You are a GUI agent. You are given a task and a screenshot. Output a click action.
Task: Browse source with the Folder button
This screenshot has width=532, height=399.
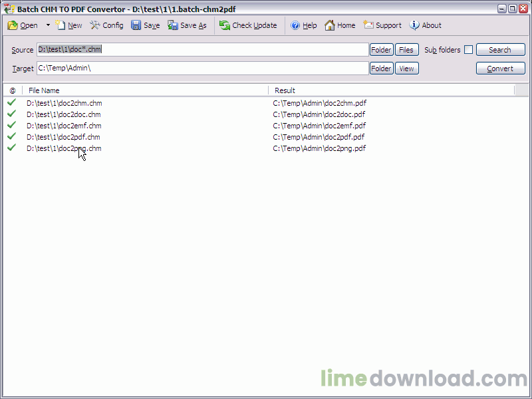coord(380,49)
